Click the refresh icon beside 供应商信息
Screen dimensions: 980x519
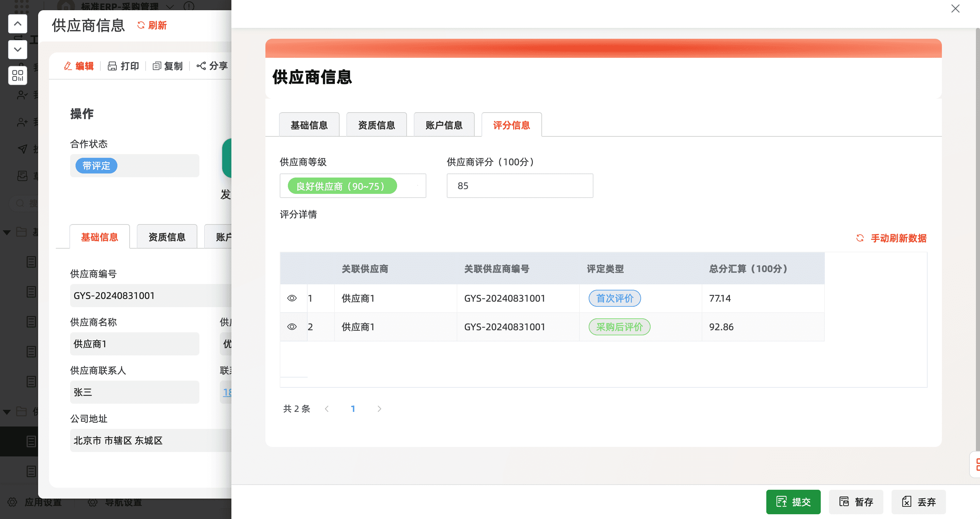coord(141,25)
